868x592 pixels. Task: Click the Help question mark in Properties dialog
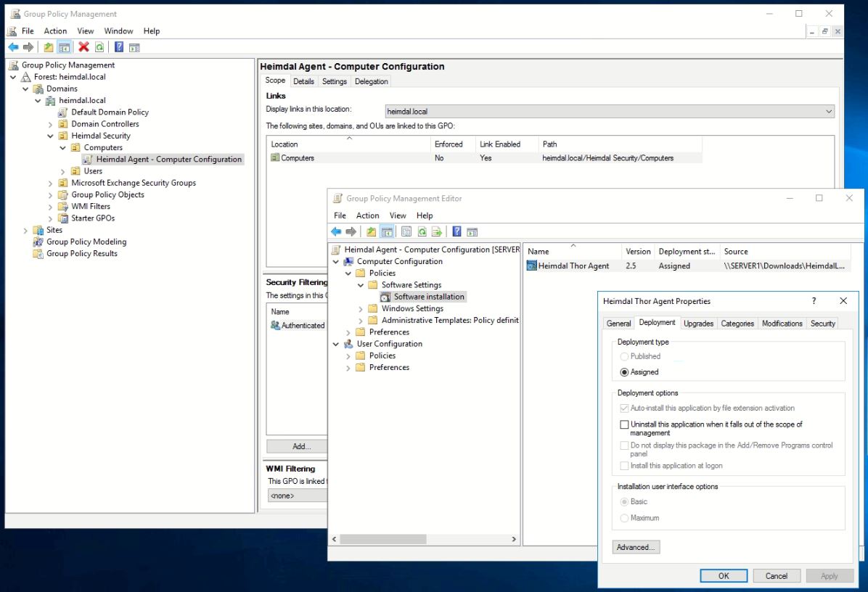(814, 301)
